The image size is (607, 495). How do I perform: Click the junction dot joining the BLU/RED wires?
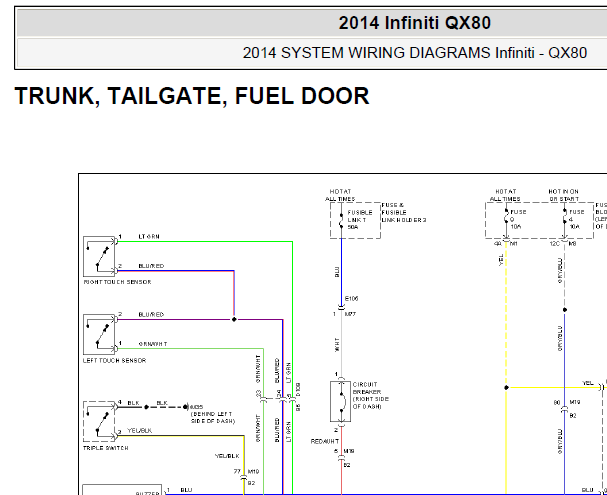234,319
